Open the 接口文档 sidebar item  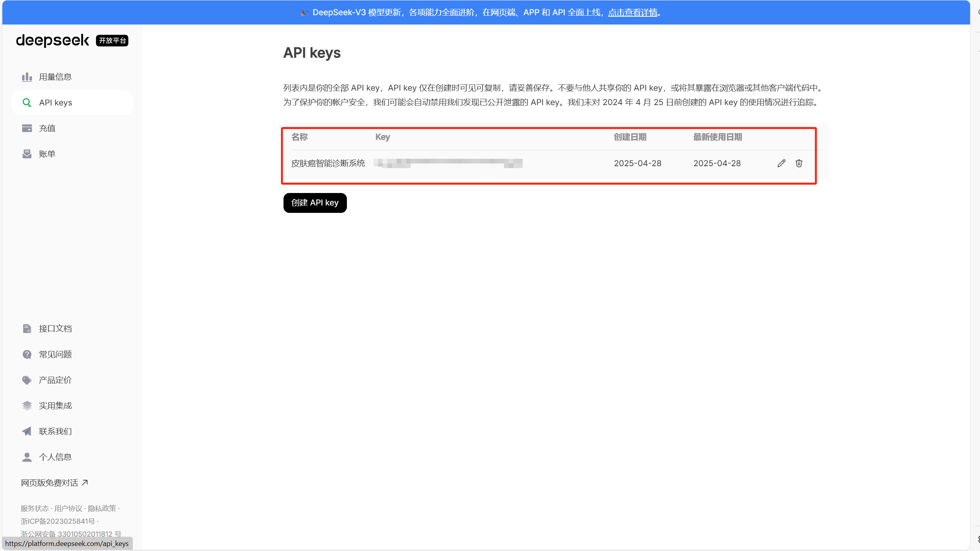[55, 329]
